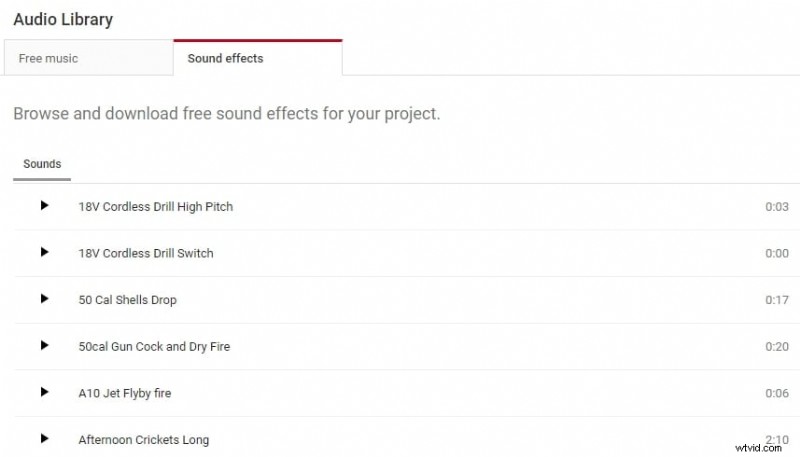Click the Audio Library heading

pyautogui.click(x=63, y=19)
